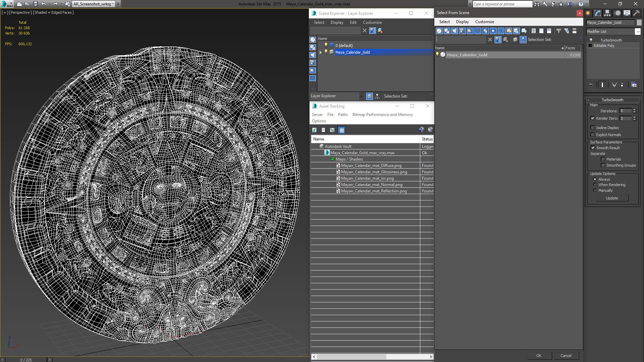
Task: Toggle Display Shapes filter in Select From Scene
Action: pos(447,31)
